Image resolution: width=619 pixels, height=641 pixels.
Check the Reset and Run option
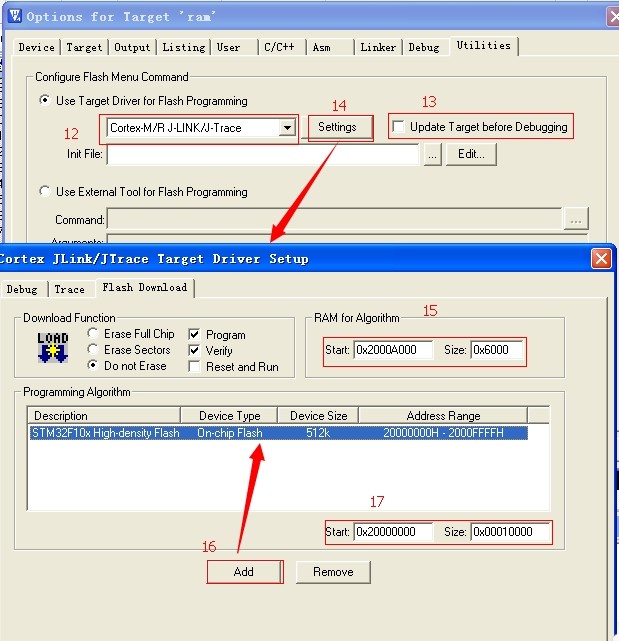pos(194,367)
